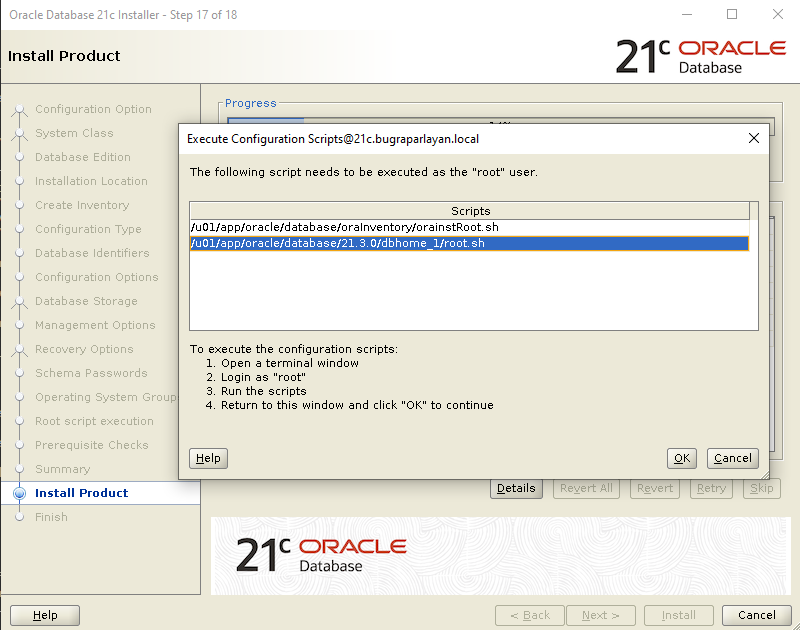The width and height of the screenshot is (800, 630).
Task: Click the Database Storage step node icon
Action: pos(19,301)
